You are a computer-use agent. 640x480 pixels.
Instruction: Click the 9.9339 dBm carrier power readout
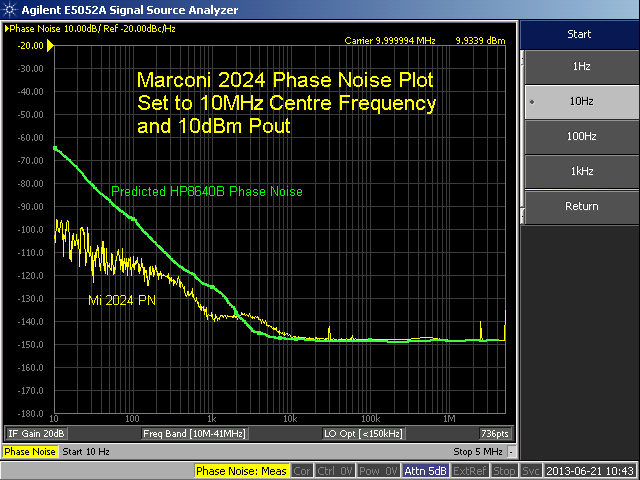[480, 41]
